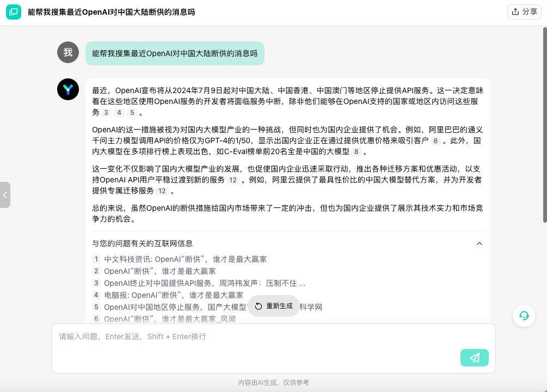Expand the left sidebar arrow tab

pyautogui.click(x=5, y=195)
